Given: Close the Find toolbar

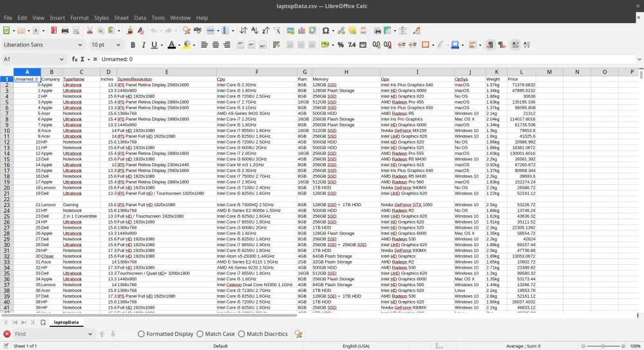Looking at the screenshot, I should (7, 334).
